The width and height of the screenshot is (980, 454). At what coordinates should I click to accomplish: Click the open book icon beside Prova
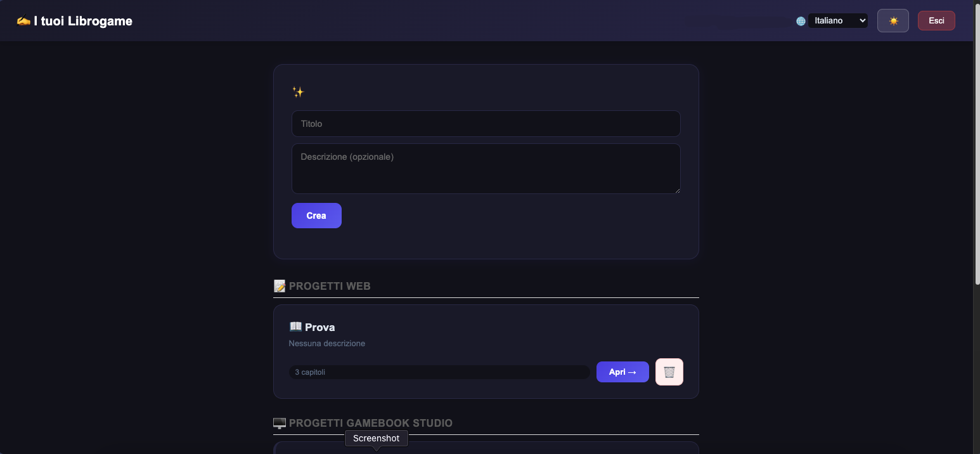[295, 327]
